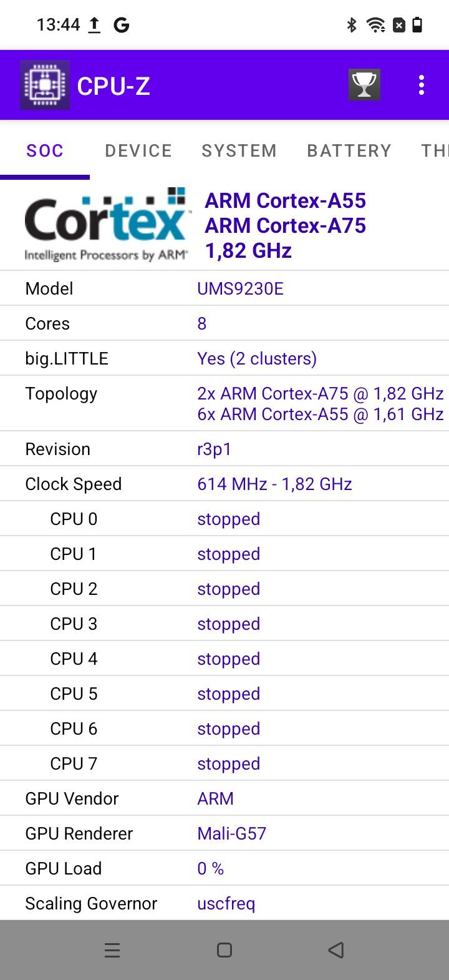Switch to the BATTERY tab

point(349,150)
